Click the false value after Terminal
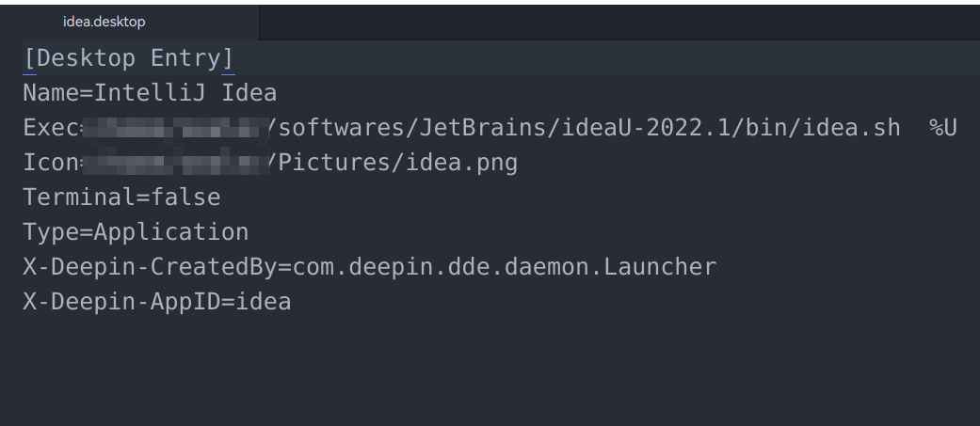The image size is (980, 426). pyautogui.click(x=185, y=197)
